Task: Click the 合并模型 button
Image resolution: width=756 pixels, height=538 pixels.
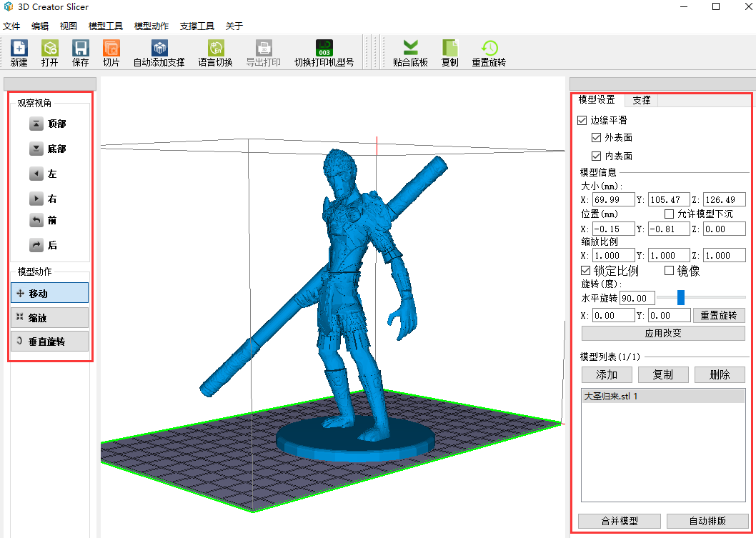Action: [x=620, y=521]
